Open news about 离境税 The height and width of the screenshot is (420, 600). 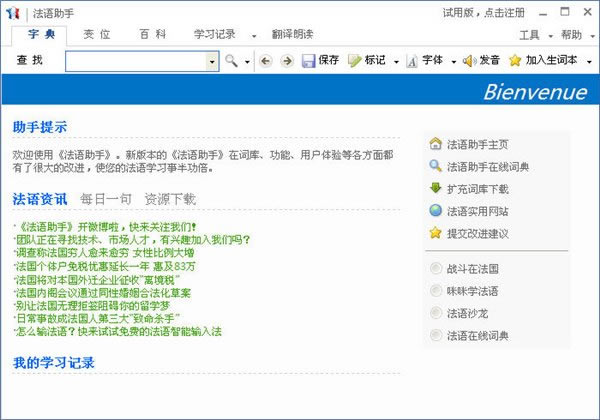(x=98, y=280)
